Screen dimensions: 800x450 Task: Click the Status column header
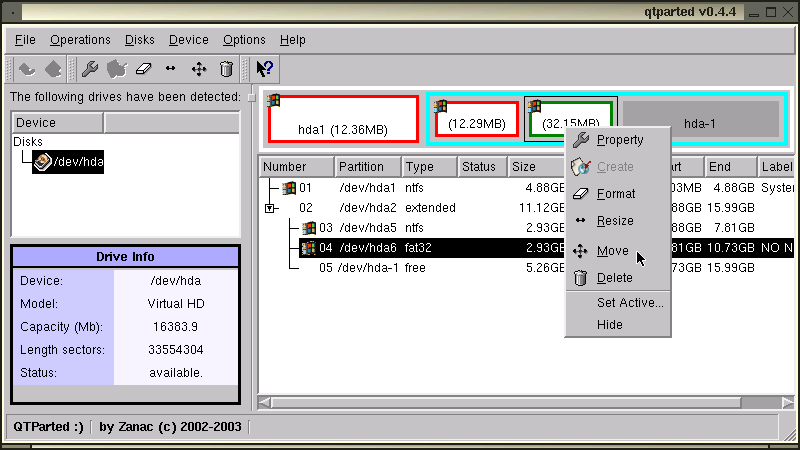[x=482, y=167]
